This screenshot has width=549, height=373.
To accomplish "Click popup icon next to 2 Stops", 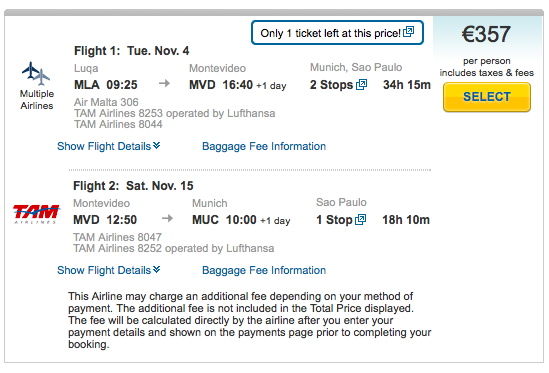I will tap(361, 84).
